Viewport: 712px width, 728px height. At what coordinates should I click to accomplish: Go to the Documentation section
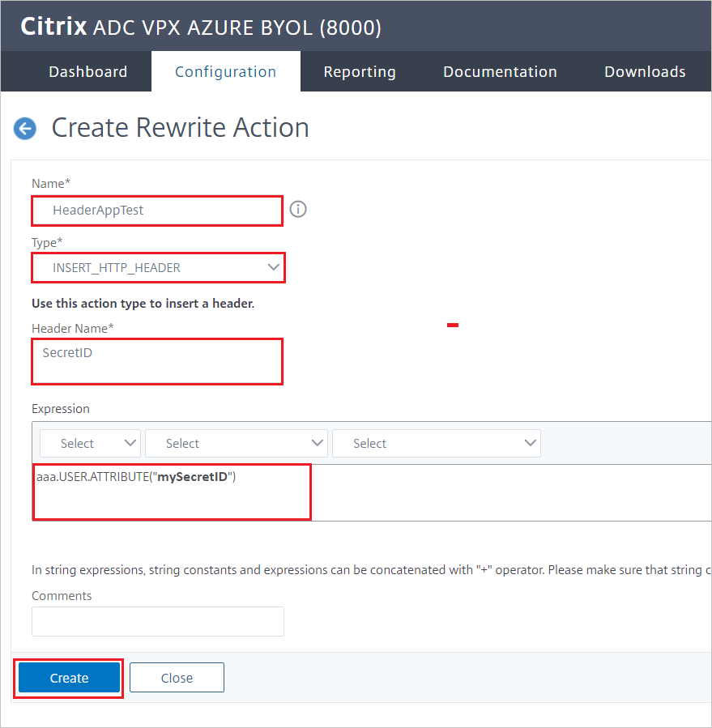click(500, 71)
